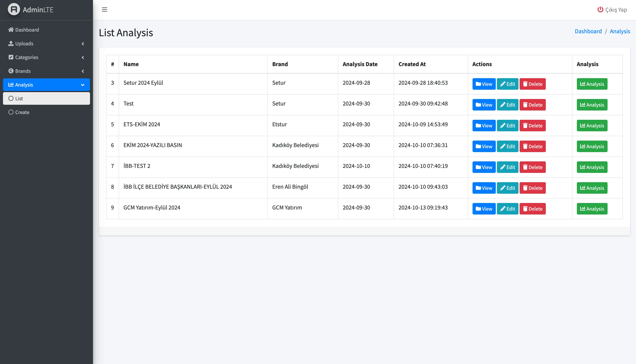Click the AdminLTE logo icon
636x364 pixels.
14,9
